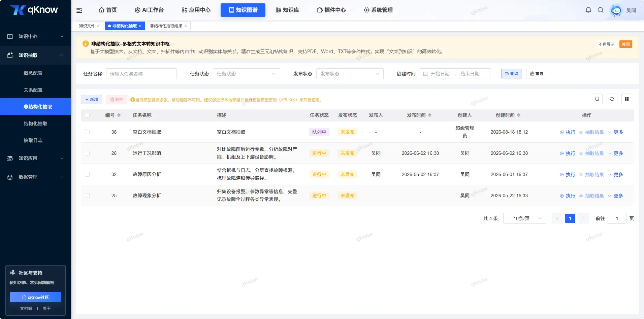
Task: Click the 开始日期 date field
Action: tap(440, 74)
